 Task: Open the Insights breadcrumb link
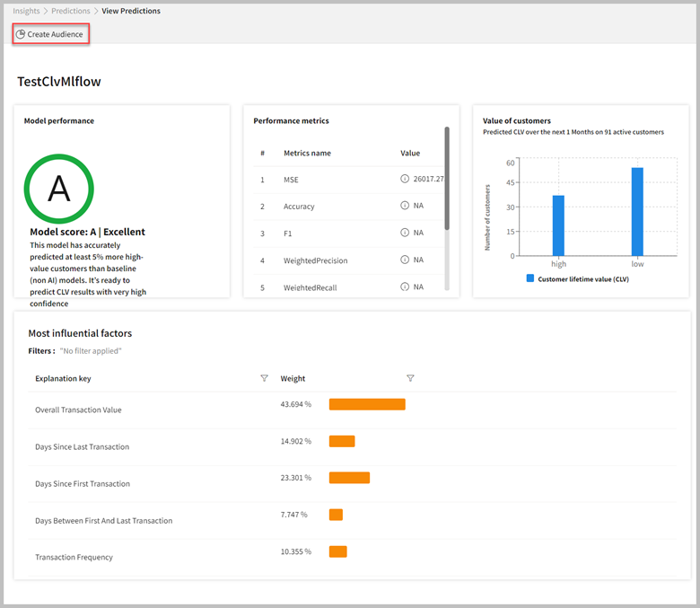tap(26, 11)
